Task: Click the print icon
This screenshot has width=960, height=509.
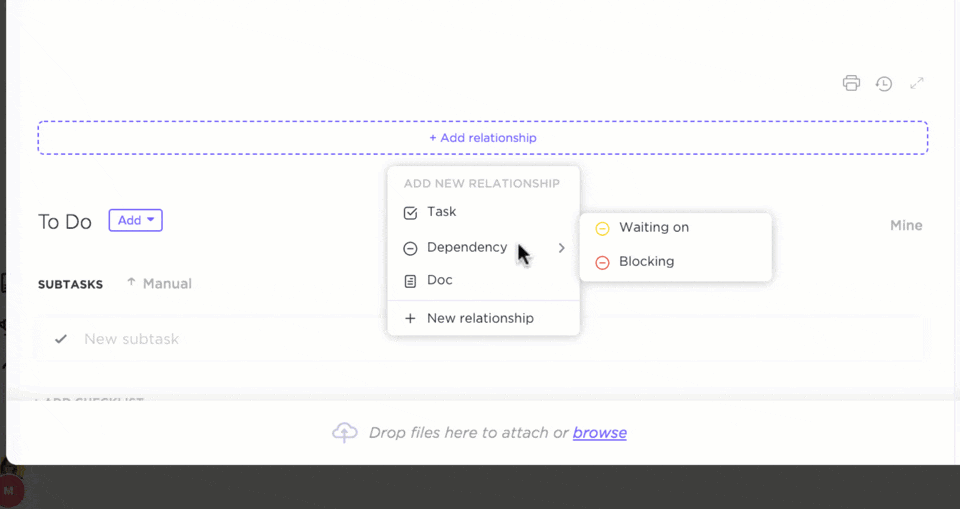Action: coord(851,83)
